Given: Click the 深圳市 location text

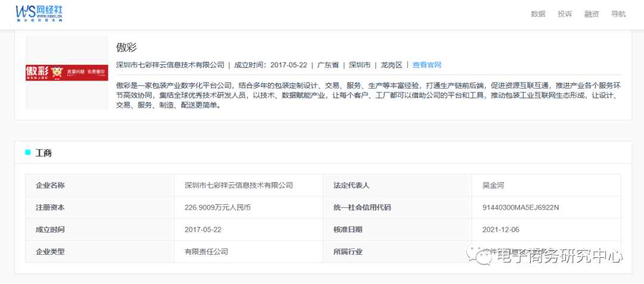Looking at the screenshot, I should point(360,65).
